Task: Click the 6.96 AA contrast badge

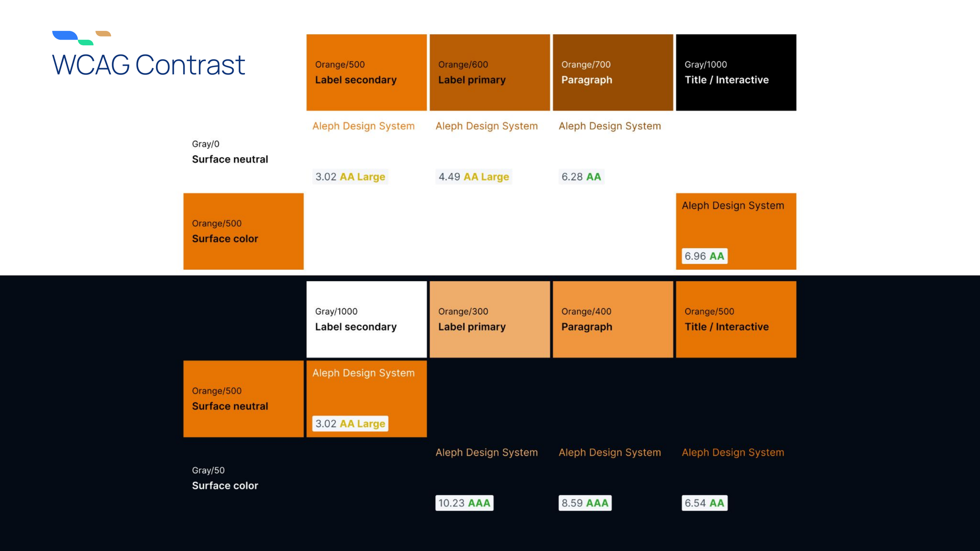Action: click(704, 256)
